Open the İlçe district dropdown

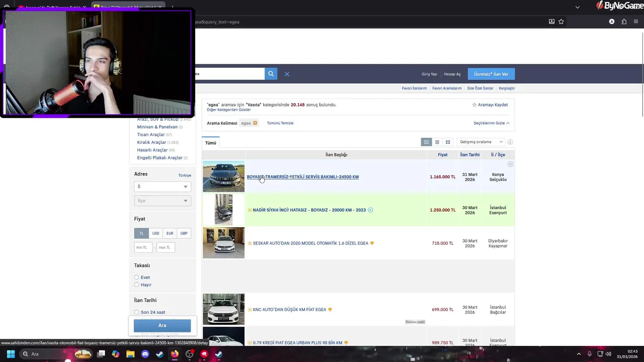click(163, 201)
